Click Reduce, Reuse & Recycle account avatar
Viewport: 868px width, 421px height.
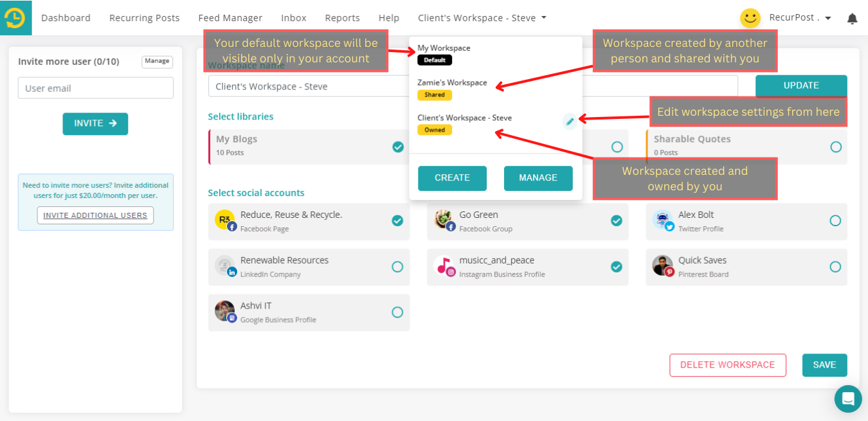click(225, 220)
